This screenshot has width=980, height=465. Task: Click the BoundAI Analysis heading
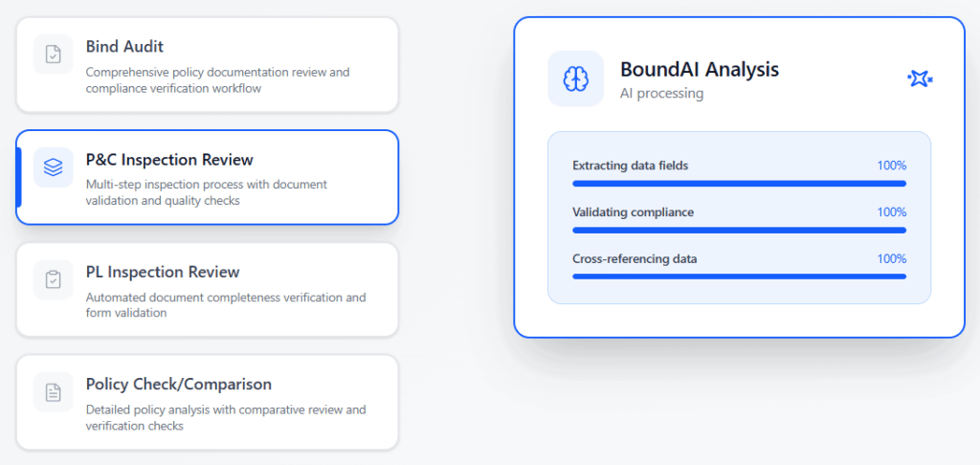[x=699, y=69]
